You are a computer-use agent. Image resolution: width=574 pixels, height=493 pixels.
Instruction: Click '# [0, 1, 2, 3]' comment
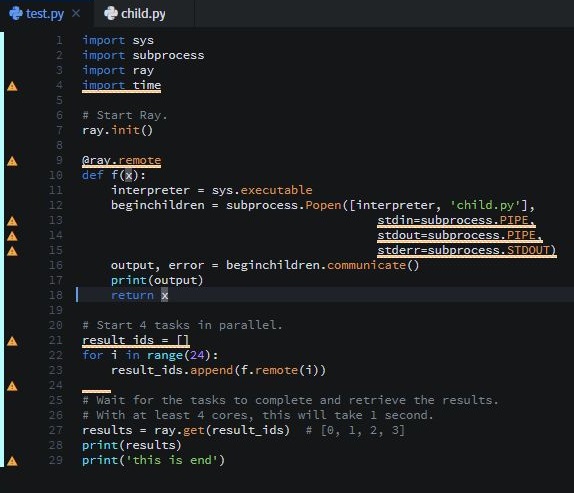pyautogui.click(x=355, y=430)
